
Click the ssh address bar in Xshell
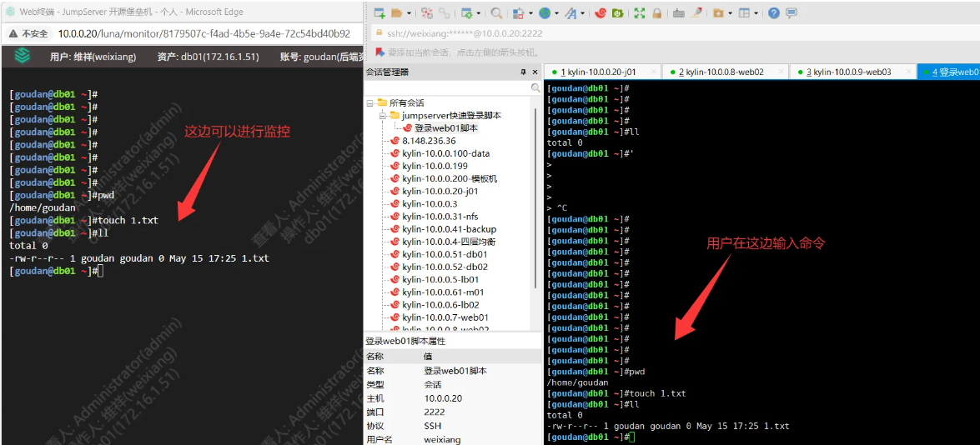pyautogui.click(x=675, y=34)
